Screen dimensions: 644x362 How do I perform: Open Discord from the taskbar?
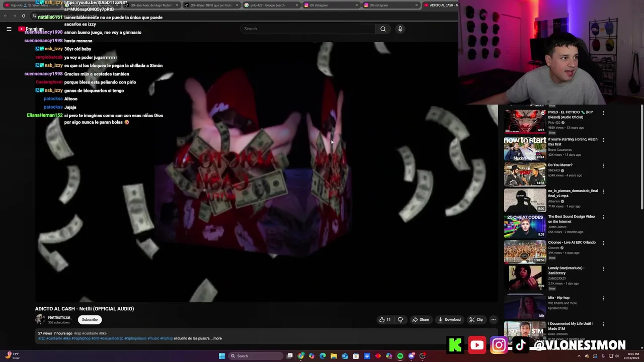coord(411,356)
